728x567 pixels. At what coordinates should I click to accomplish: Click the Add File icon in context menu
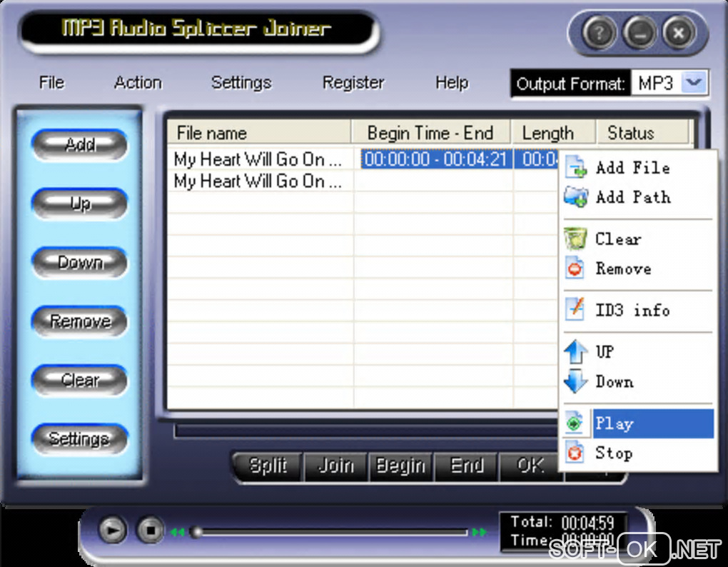(576, 168)
